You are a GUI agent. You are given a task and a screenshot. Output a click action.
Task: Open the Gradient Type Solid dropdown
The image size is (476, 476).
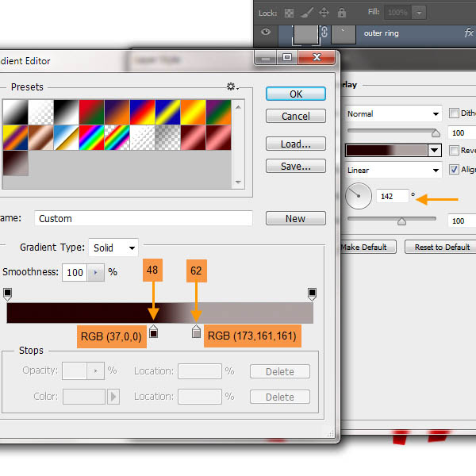(113, 248)
